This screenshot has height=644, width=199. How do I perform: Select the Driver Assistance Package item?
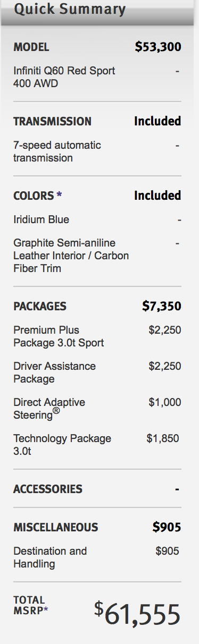pos(54,372)
